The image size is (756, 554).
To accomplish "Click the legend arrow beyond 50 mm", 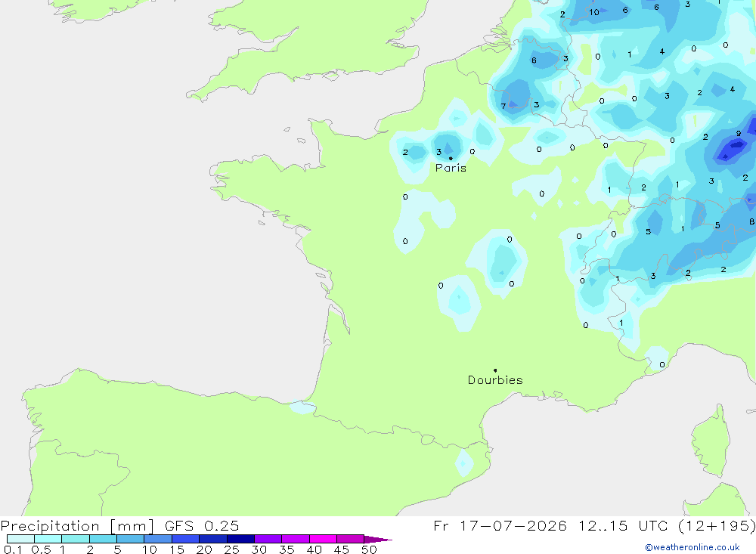I will (x=378, y=539).
